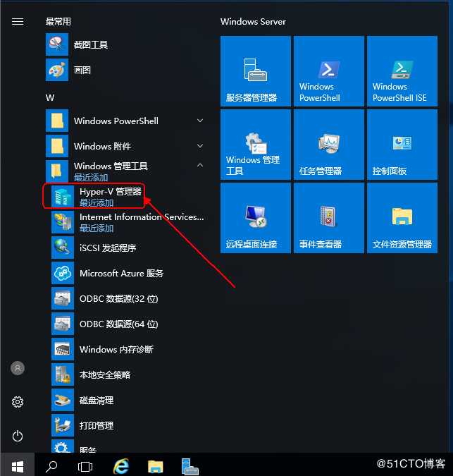This screenshot has width=453, height=476.
Task: Open ODBC 数据源(64 位) icon
Action: [63, 324]
